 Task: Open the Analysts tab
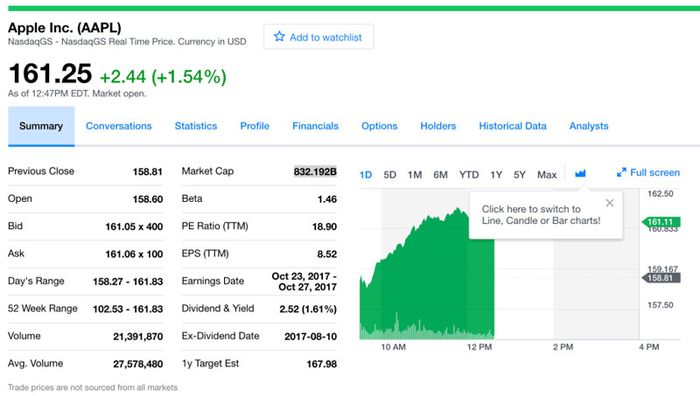click(x=588, y=126)
